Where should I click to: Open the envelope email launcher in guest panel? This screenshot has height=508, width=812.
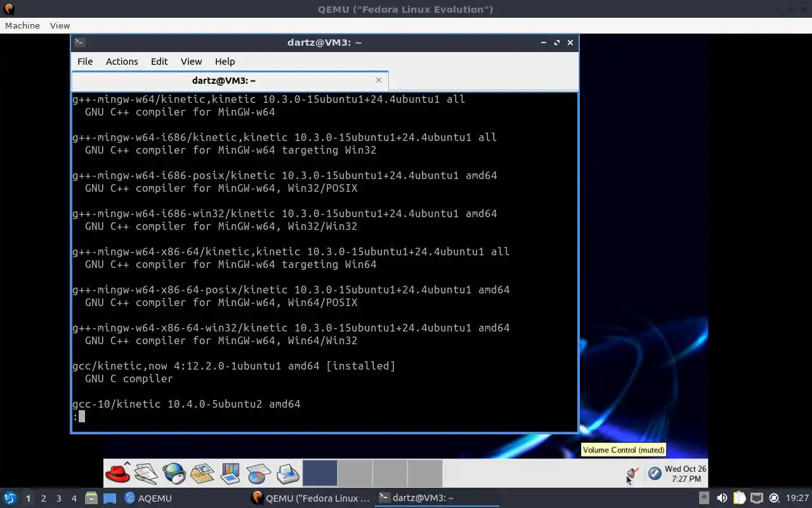(202, 473)
